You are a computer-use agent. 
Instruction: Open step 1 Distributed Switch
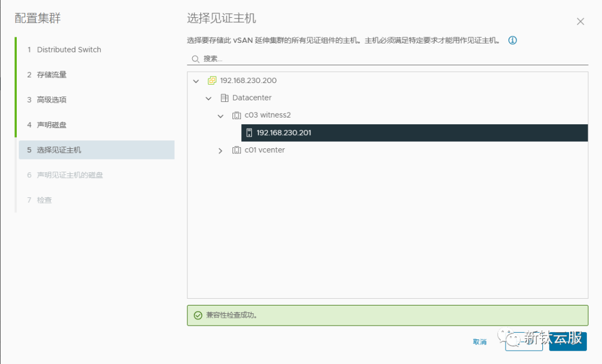click(x=69, y=49)
